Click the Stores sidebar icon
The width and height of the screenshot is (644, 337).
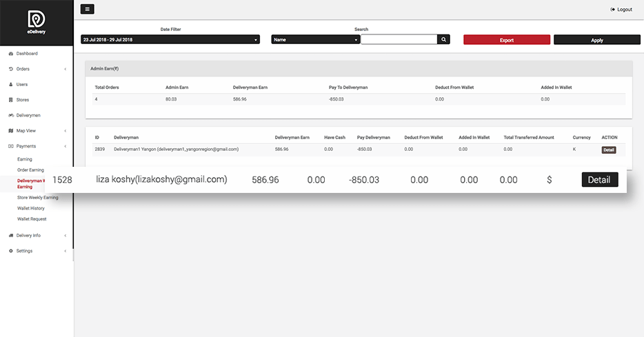(11, 100)
